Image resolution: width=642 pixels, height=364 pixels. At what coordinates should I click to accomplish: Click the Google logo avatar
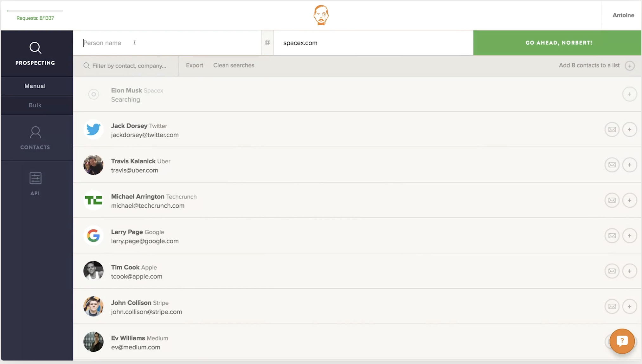point(93,236)
